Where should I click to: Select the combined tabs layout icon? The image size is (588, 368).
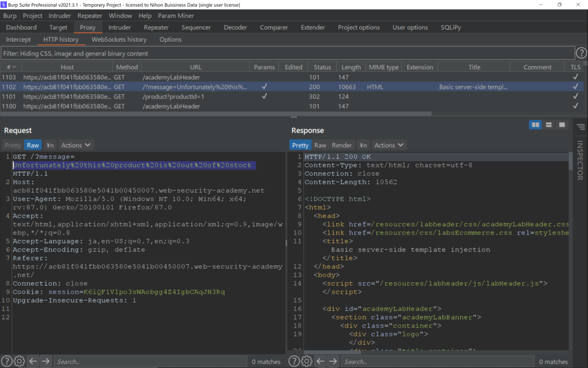(562, 125)
